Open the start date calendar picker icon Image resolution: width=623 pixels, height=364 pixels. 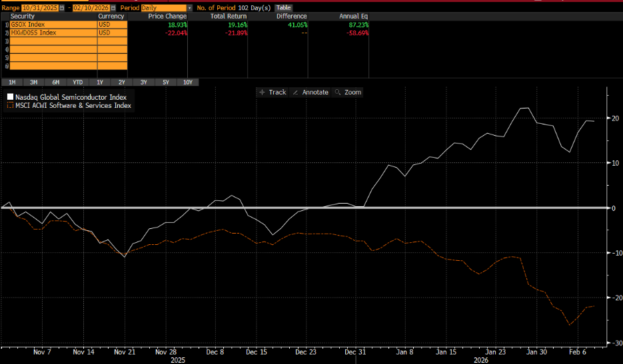[x=62, y=7]
